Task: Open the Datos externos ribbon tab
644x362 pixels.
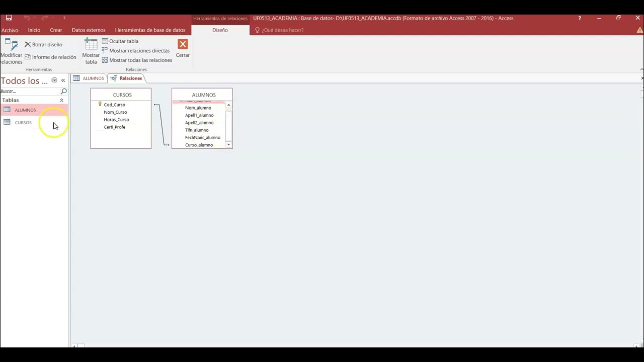Action: click(89, 30)
